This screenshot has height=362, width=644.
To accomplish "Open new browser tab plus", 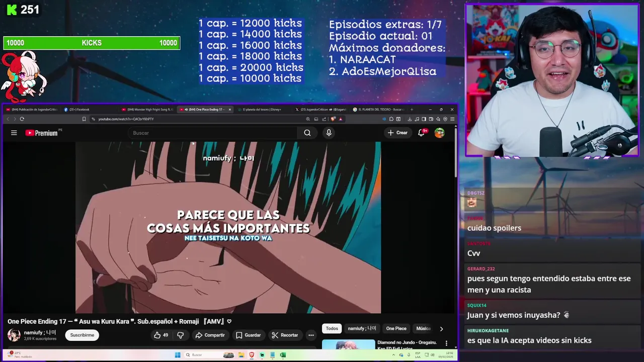I will [412, 109].
